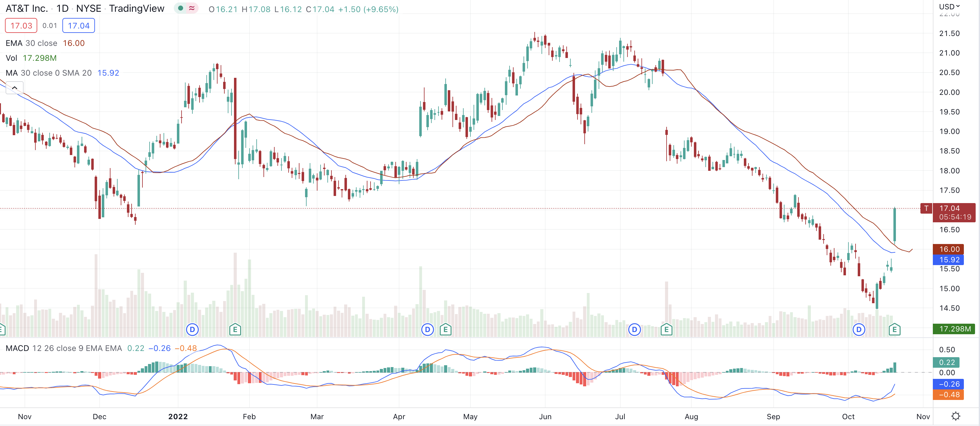The height and width of the screenshot is (426, 980).
Task: Click the 2022 year label on time axis
Action: tap(178, 416)
